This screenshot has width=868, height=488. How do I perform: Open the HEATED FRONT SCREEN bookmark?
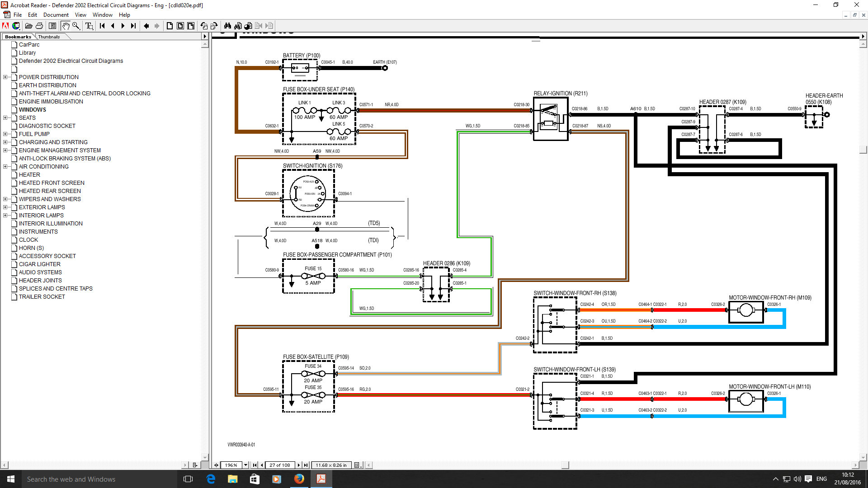pos(52,183)
